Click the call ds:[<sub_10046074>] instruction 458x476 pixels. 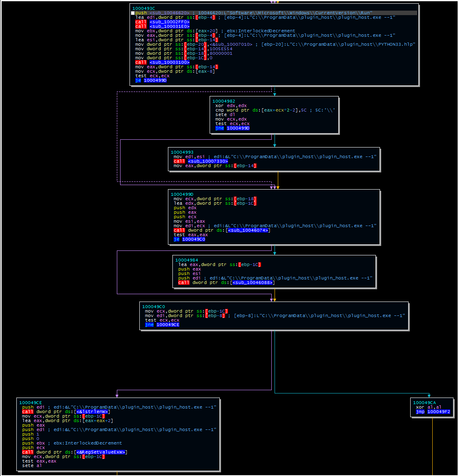coord(222,230)
